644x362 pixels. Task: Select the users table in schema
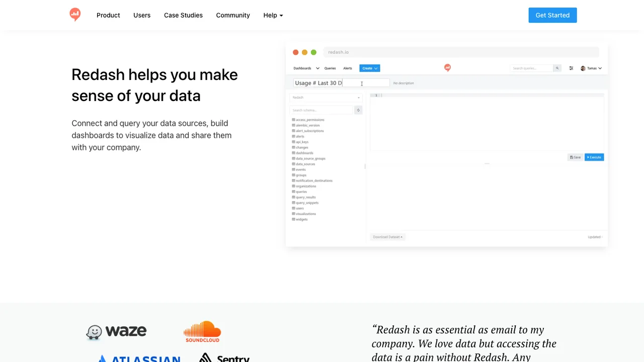(x=300, y=208)
